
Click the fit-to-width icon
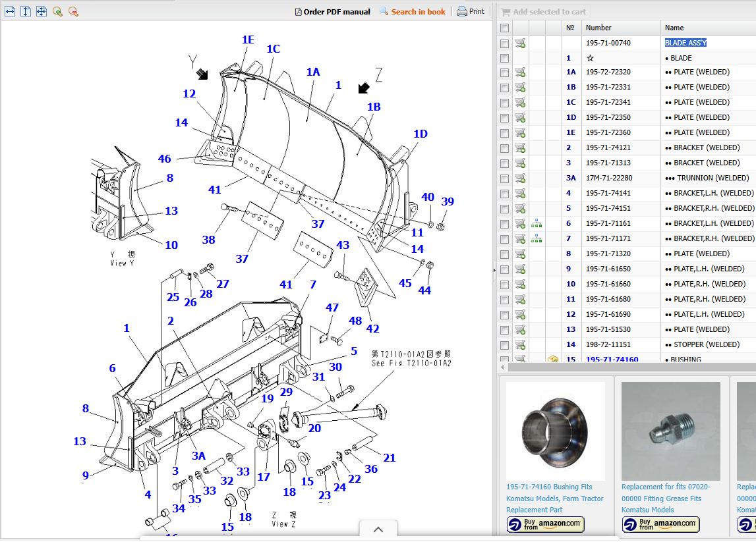pos(10,12)
